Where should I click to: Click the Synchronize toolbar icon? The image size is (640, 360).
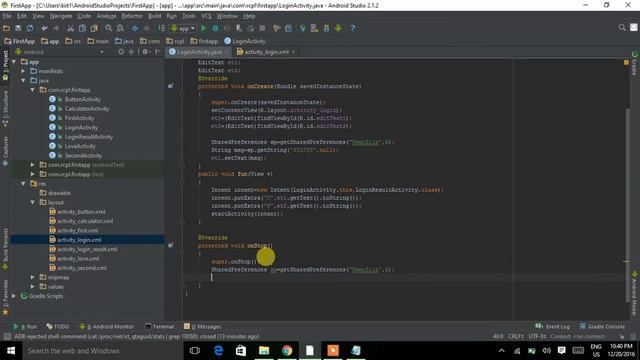pyautogui.click(x=30, y=28)
